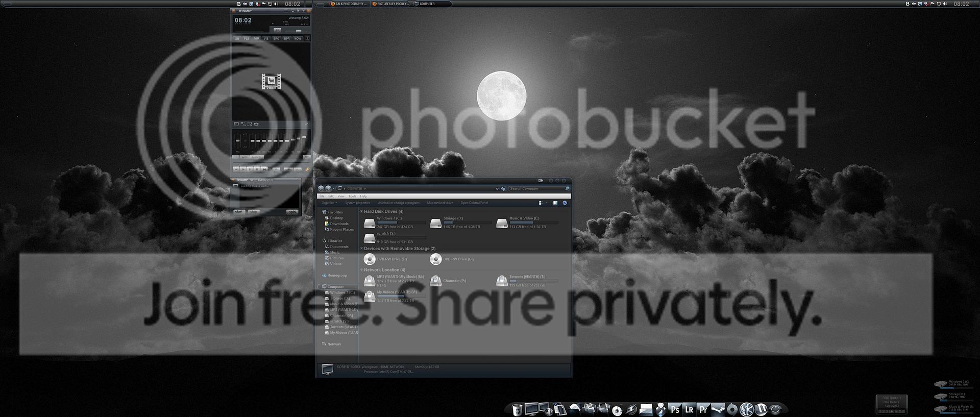Open the Windows 7 (C:) drive
The height and width of the screenshot is (417, 980).
[370, 223]
